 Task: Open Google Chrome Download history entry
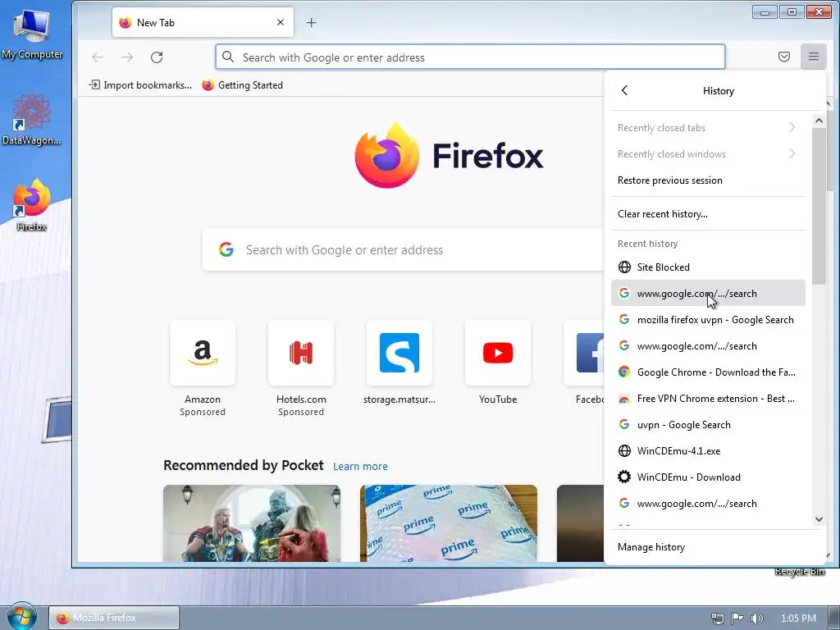tap(708, 372)
